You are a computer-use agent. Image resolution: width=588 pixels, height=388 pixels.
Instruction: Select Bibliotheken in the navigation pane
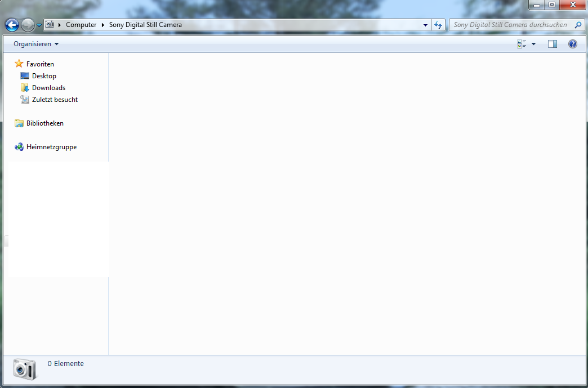click(45, 123)
